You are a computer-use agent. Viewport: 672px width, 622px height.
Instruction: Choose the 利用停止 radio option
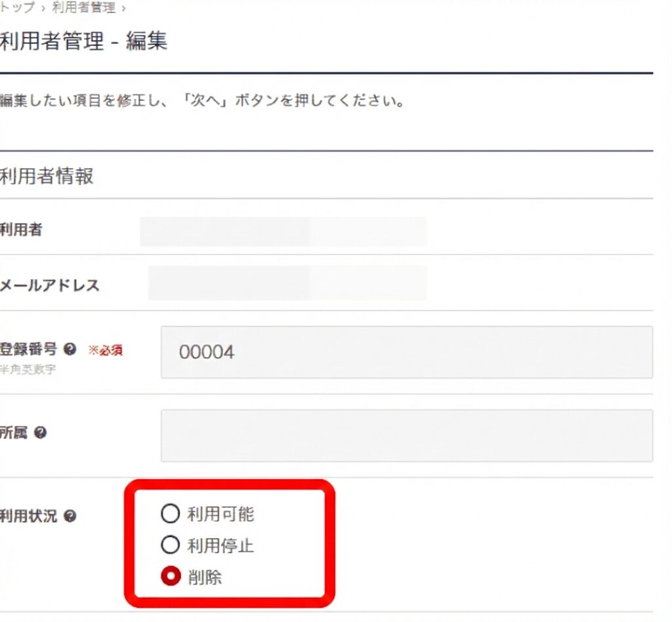pos(170,545)
